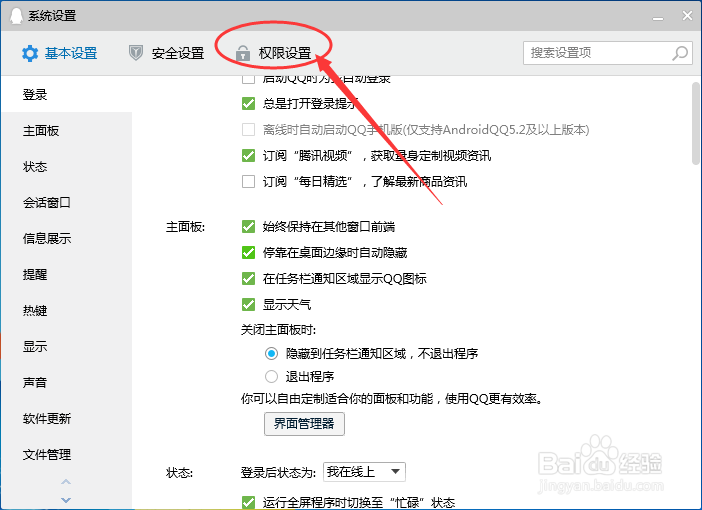Minimize the 系统设置 window
Image resolution: width=702 pixels, height=510 pixels.
(658, 17)
